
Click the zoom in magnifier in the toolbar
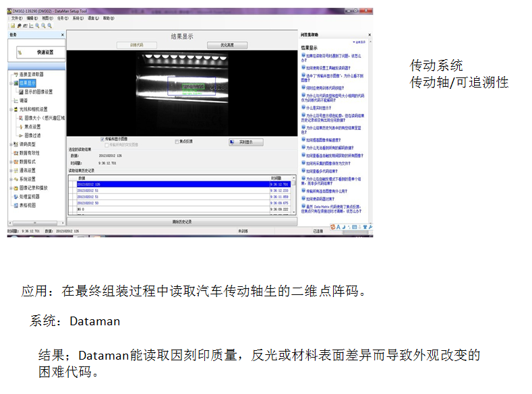[37, 26]
